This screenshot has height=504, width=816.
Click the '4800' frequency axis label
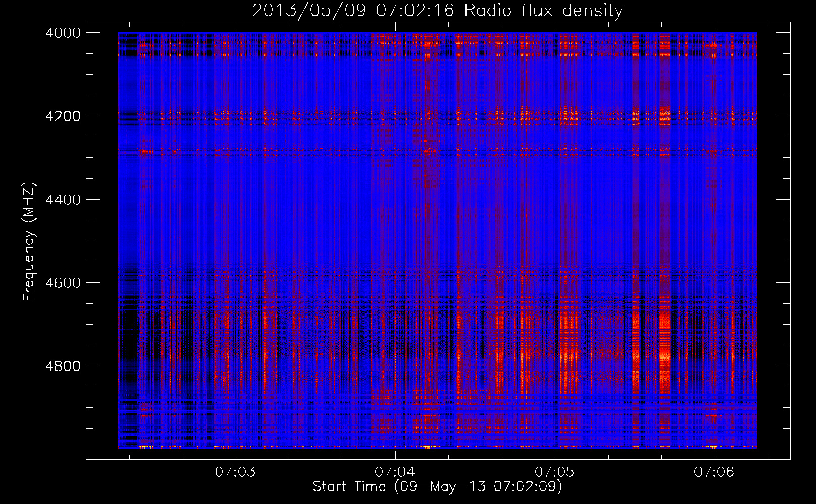(x=63, y=366)
